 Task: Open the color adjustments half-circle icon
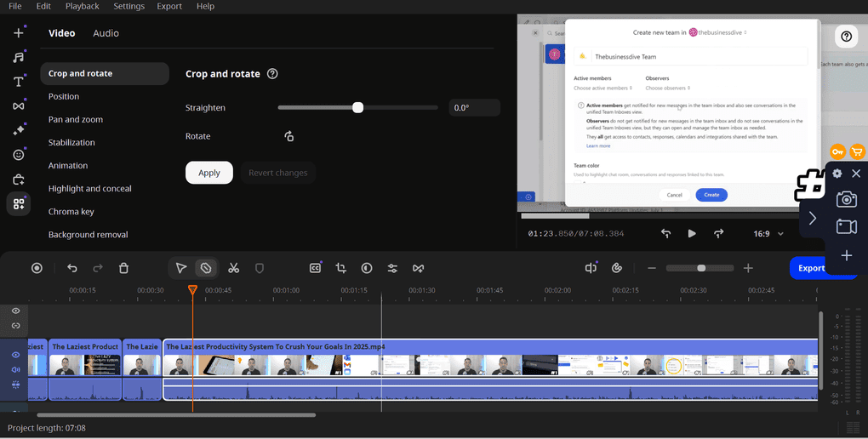point(367,268)
